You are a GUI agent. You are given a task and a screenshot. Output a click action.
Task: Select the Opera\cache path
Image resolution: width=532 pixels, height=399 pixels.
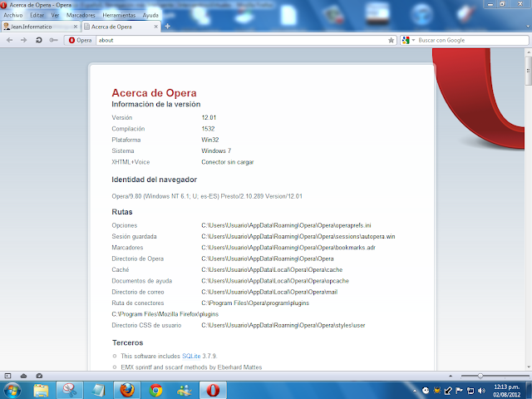(x=272, y=269)
